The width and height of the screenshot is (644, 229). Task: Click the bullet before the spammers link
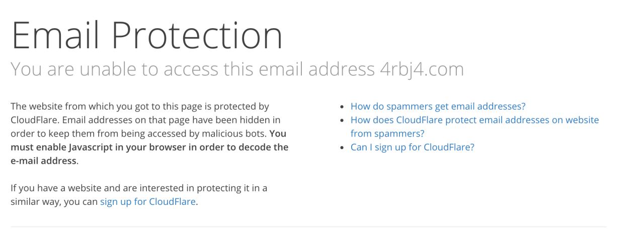click(343, 107)
